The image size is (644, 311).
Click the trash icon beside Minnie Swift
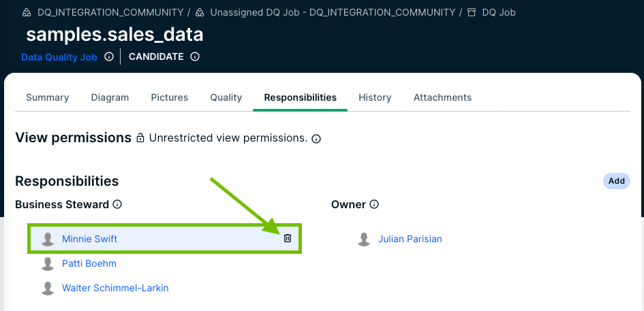point(288,238)
